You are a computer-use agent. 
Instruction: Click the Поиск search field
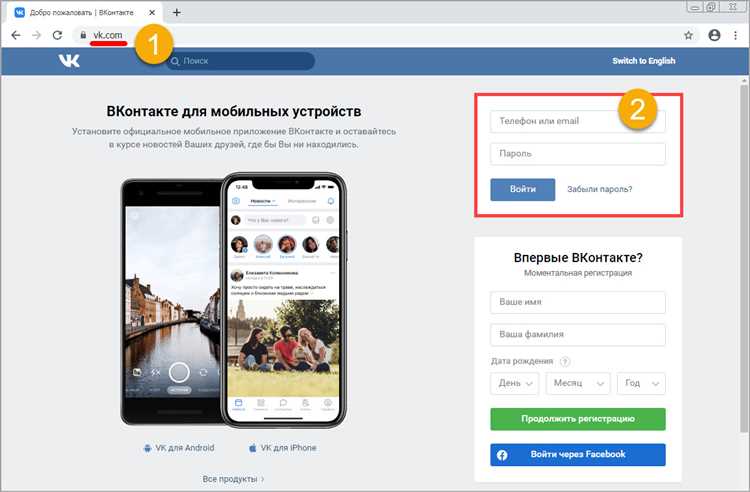click(241, 61)
